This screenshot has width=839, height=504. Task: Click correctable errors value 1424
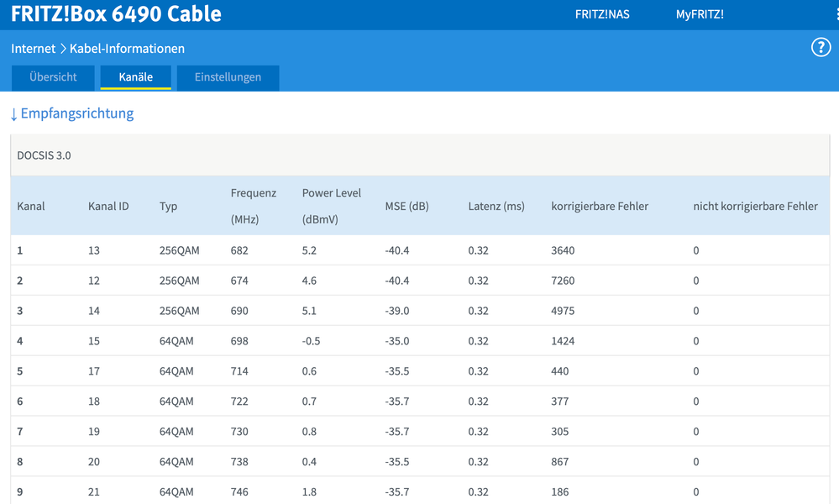(x=563, y=341)
